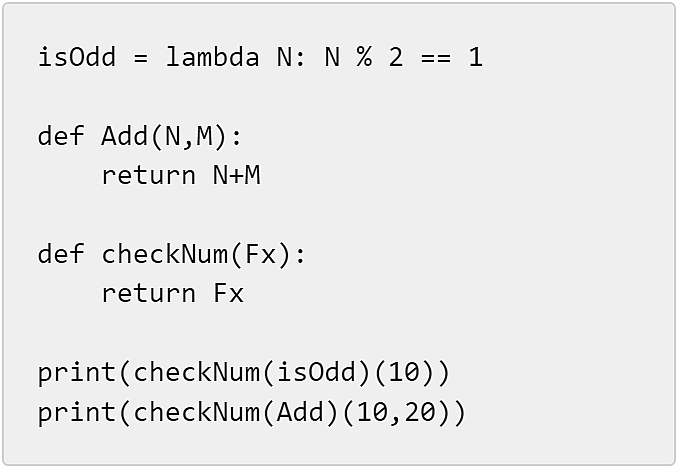Click the isOdd variable name
The width and height of the screenshot is (677, 467).
77,57
